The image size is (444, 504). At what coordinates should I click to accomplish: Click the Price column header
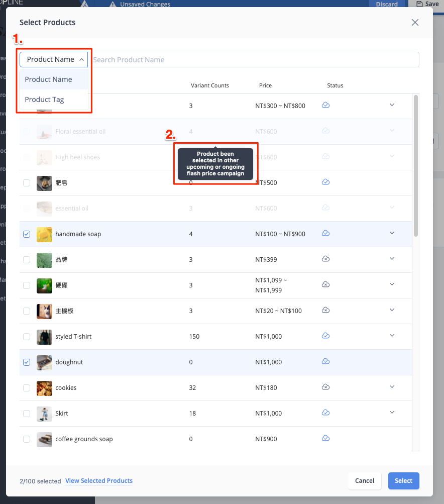tap(265, 85)
